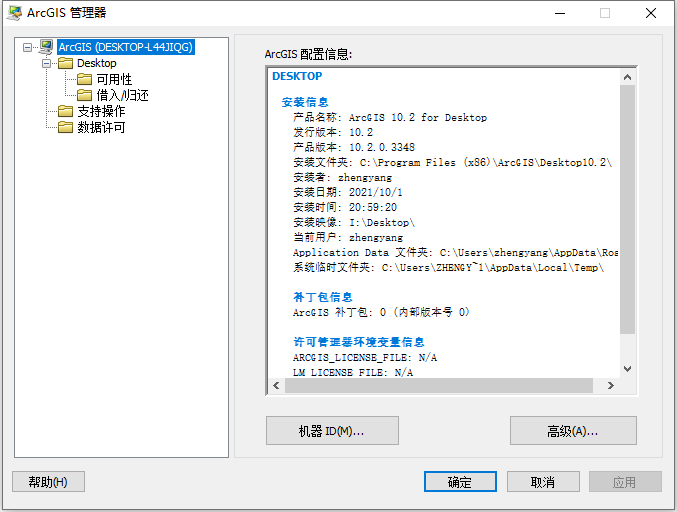
Task: Click the 产品版本: 10.2.0.3348 line
Action: (x=354, y=147)
